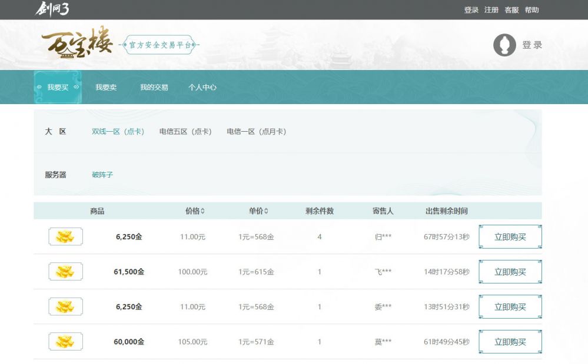Sort listings by 单价 column arrow
Viewport: 588px width, 364px height.
point(266,211)
